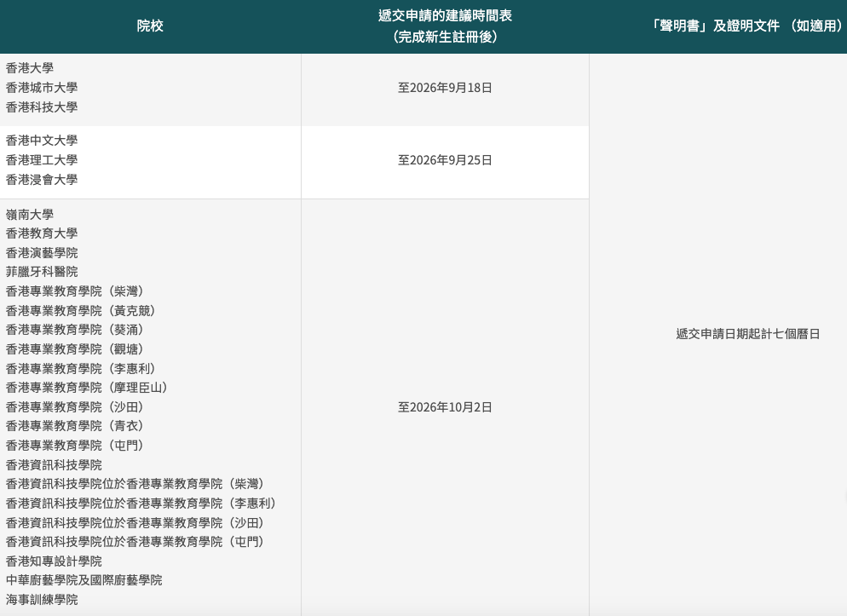Select 香港專業教育學院（葵涌）text
The image size is (847, 616).
(74, 330)
